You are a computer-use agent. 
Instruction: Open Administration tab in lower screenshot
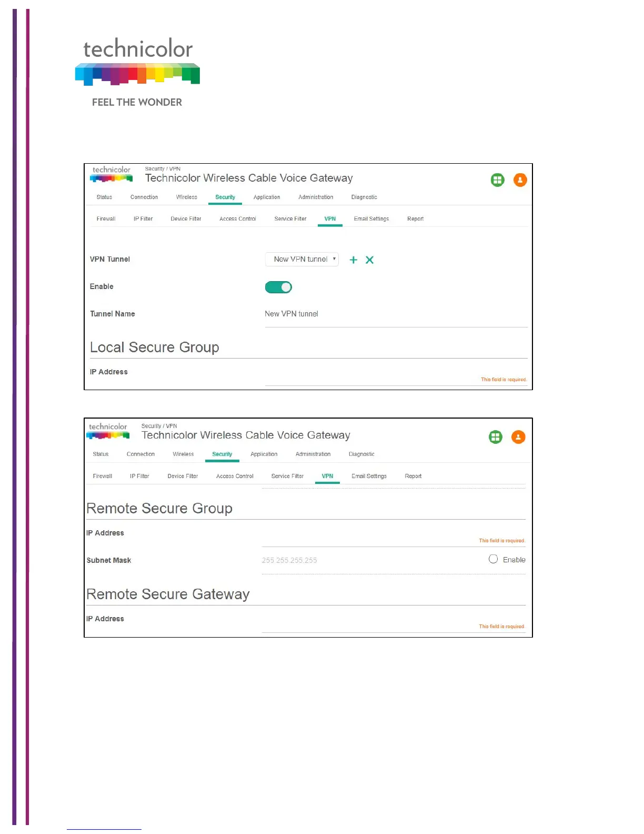click(x=313, y=454)
